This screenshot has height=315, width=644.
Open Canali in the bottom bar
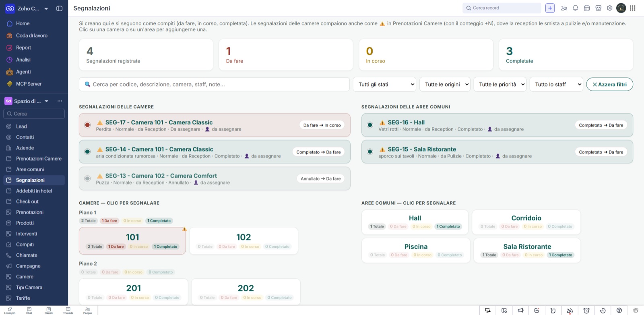(49, 311)
